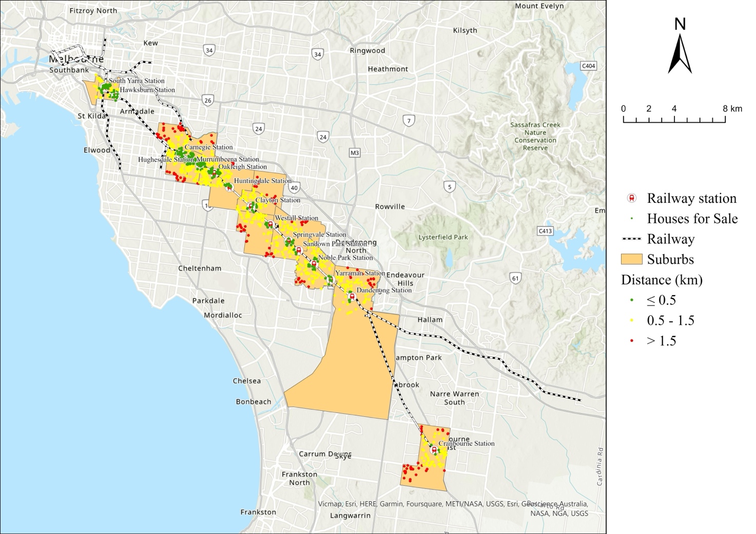Click the route 7 road shield
The width and height of the screenshot is (756, 534).
coord(409,121)
